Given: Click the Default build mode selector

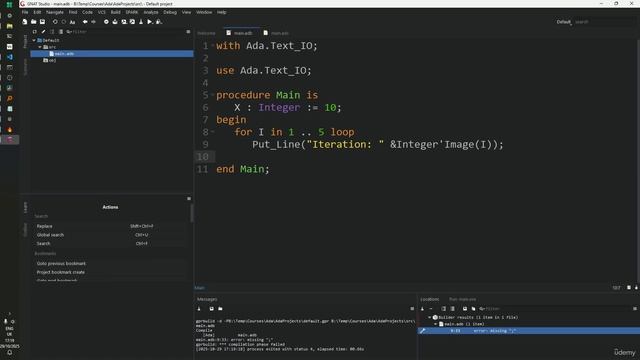Looking at the screenshot, I should 564,22.
